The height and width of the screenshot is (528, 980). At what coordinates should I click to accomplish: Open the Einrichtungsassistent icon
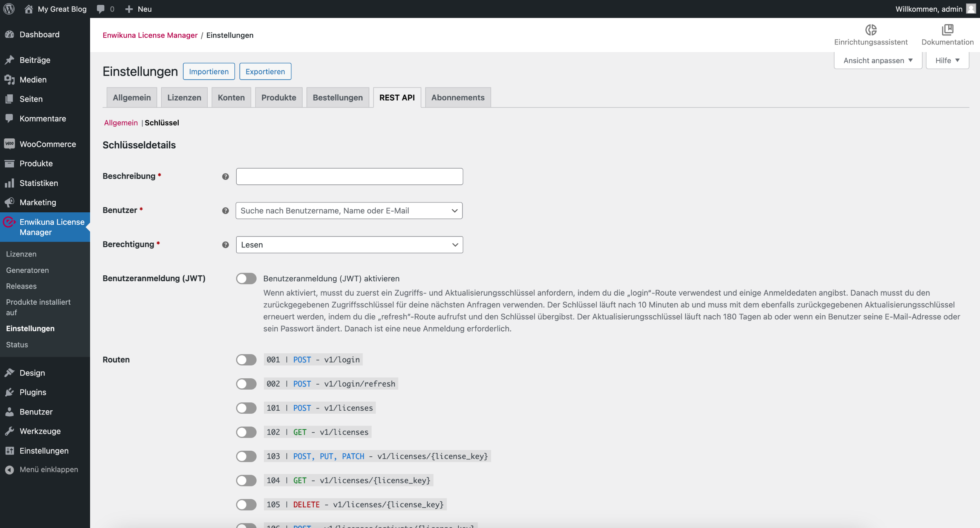pos(871,29)
